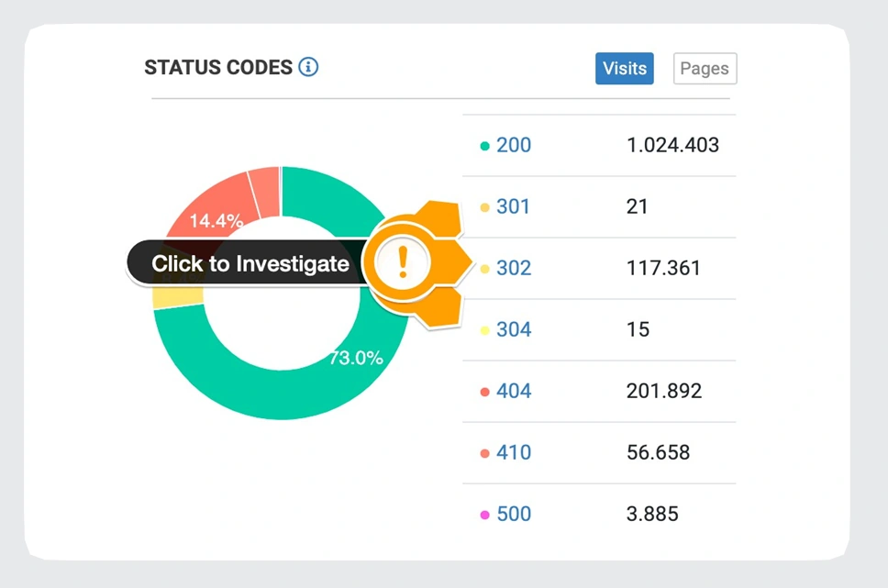Open the 301 status code link

pos(513,206)
